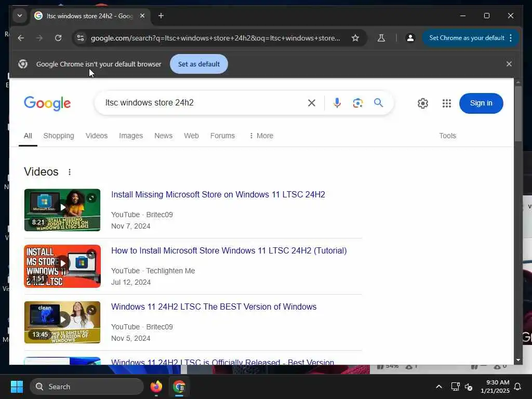The height and width of the screenshot is (399, 532).
Task: Dismiss the default browser infobar
Action: 509,64
